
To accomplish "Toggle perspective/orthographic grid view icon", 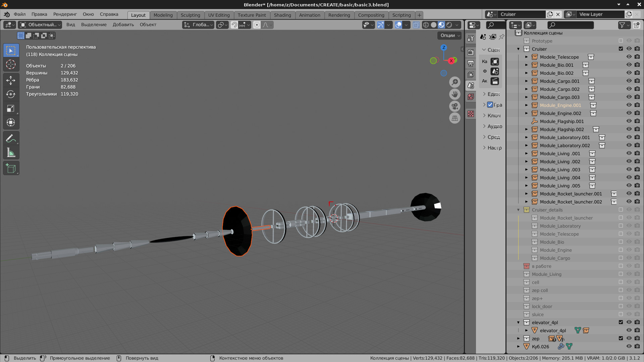I will 455,118.
